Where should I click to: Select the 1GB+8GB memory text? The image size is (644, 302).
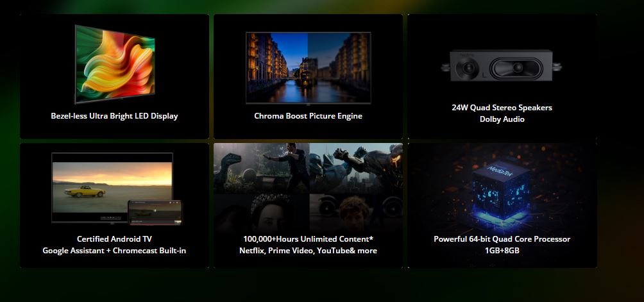[x=502, y=251]
